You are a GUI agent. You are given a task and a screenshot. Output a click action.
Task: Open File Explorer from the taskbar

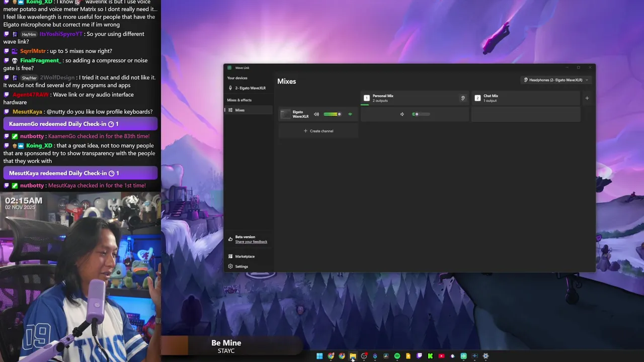(353, 356)
